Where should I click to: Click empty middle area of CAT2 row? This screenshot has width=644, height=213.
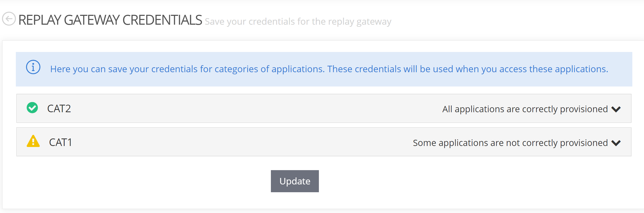click(x=246, y=109)
